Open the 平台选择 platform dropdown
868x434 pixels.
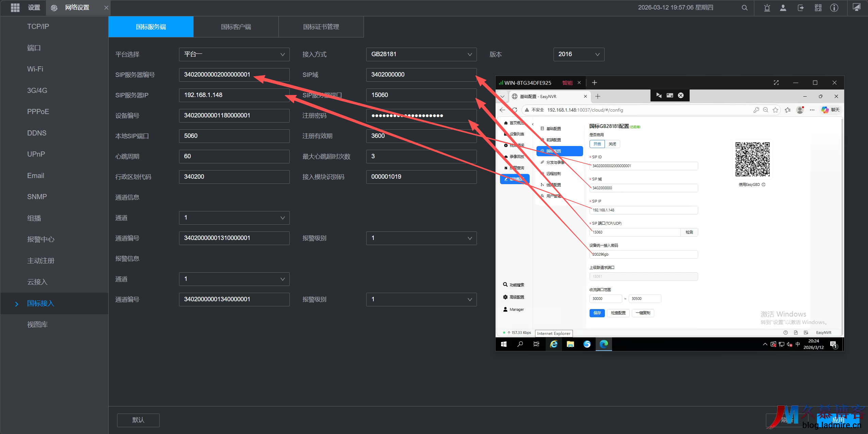pos(234,54)
